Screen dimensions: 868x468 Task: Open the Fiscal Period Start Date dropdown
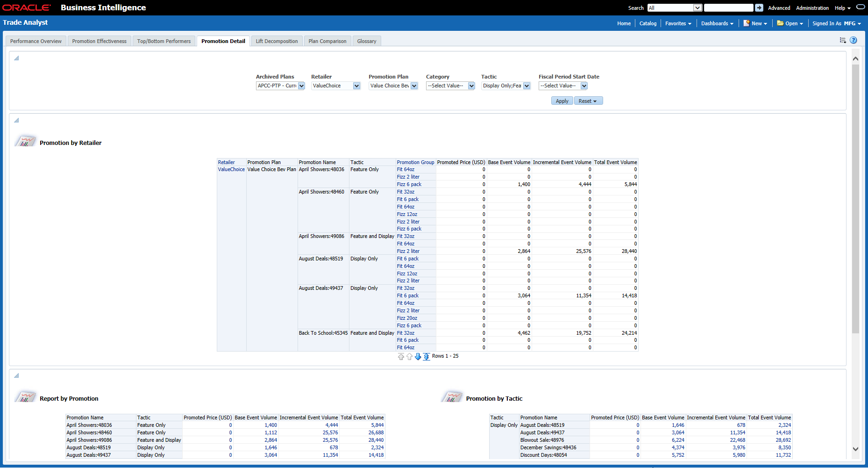pyautogui.click(x=583, y=86)
